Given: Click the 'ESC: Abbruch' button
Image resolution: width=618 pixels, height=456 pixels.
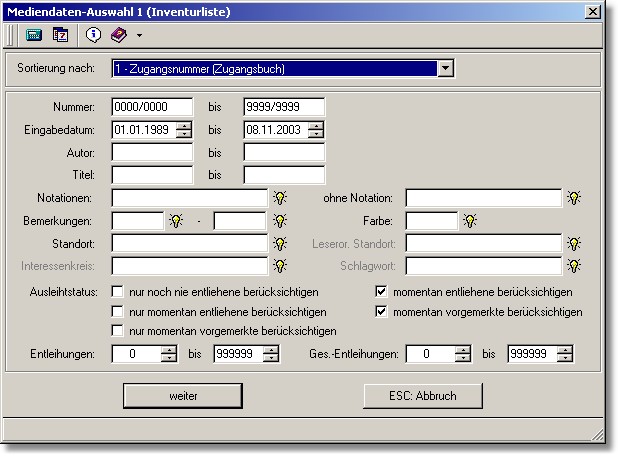Looking at the screenshot, I should click(423, 396).
